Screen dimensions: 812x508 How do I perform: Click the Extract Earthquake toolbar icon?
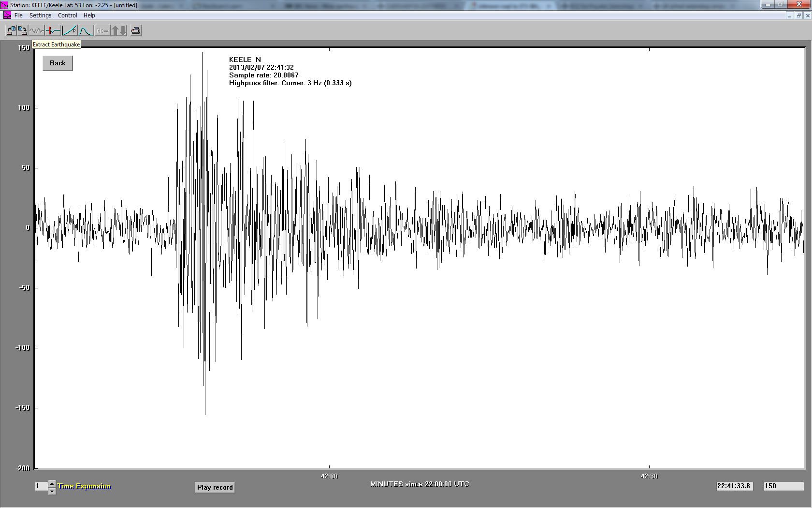pos(53,30)
